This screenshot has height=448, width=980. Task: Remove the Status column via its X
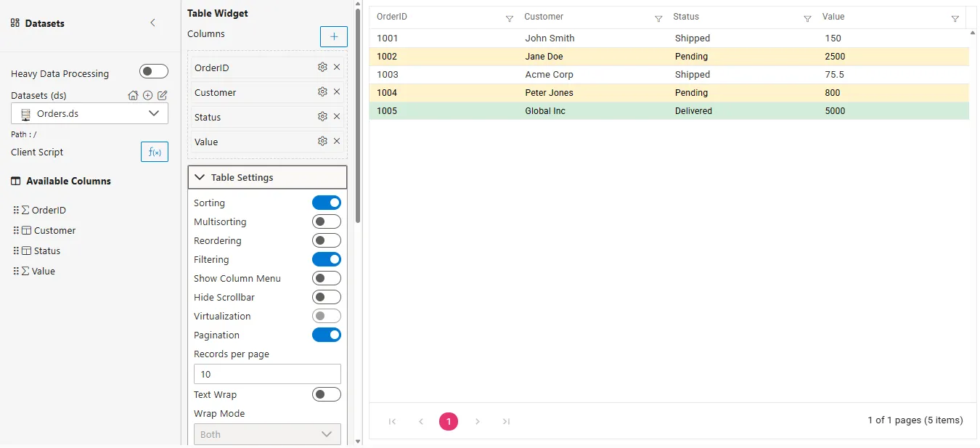tap(336, 116)
